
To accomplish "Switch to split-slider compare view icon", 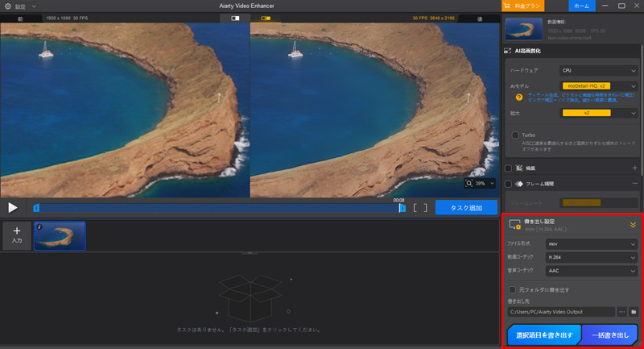I will [235, 18].
